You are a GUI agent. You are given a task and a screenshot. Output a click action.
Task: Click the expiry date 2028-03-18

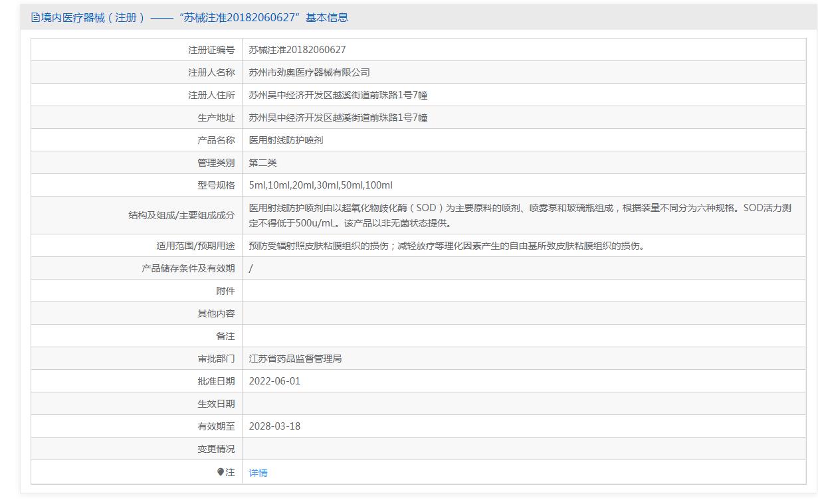click(x=274, y=426)
